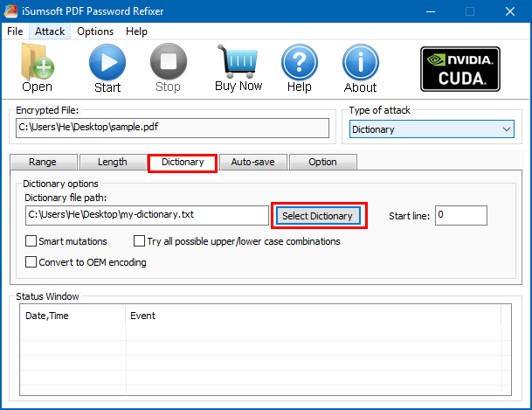
Task: Click the Select Dictionary button
Action: click(318, 216)
